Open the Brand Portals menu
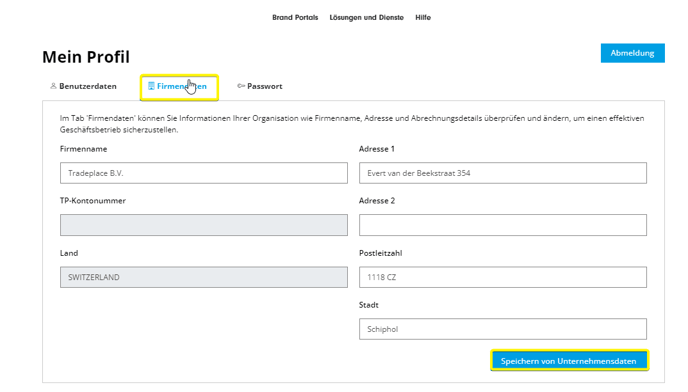The width and height of the screenshot is (688, 392). [x=295, y=18]
